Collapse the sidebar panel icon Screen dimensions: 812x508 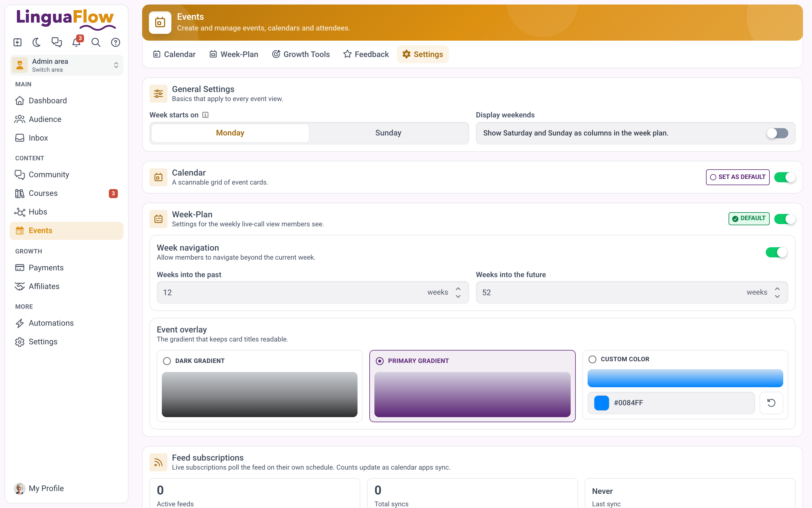point(17,42)
